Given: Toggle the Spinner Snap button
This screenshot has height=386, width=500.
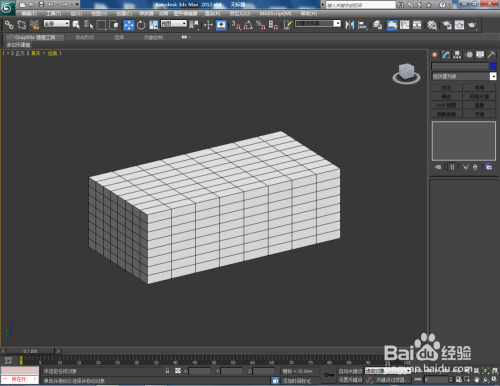Looking at the screenshot, I should pos(273,25).
